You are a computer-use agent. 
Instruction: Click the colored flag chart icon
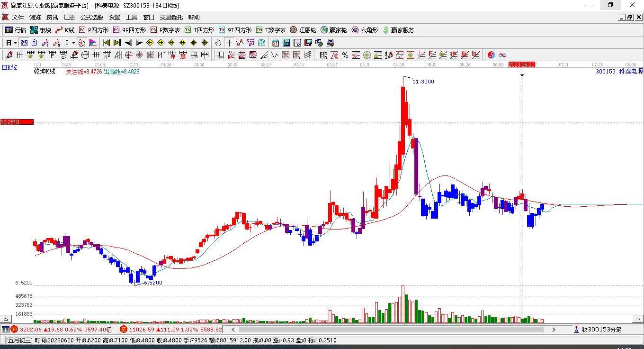[93, 43]
